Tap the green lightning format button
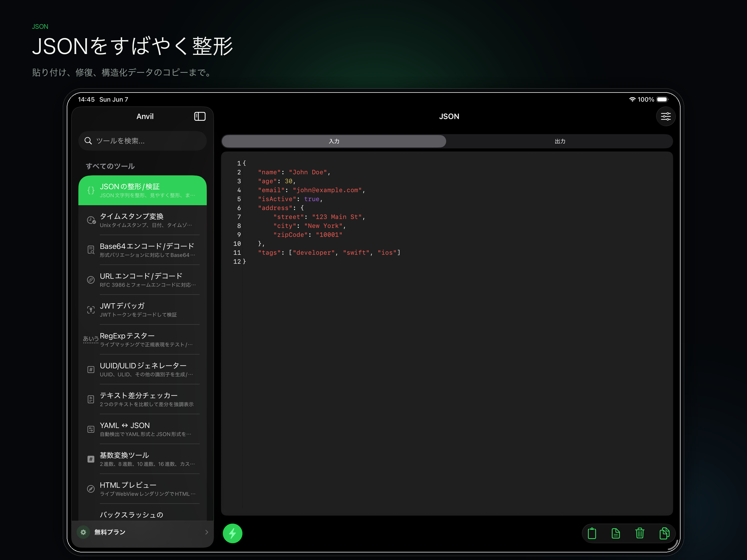 click(232, 533)
